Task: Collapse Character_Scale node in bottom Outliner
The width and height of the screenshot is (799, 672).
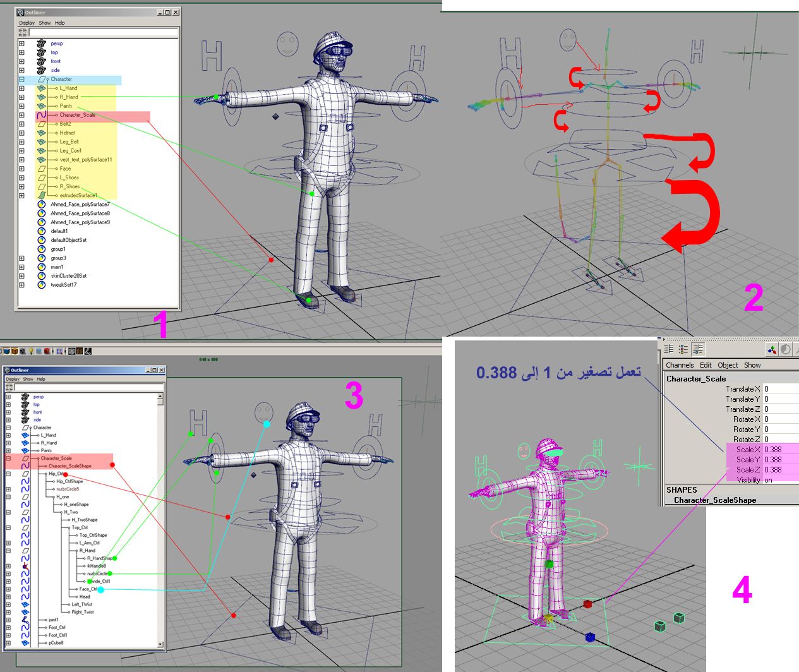Action: 8,459
